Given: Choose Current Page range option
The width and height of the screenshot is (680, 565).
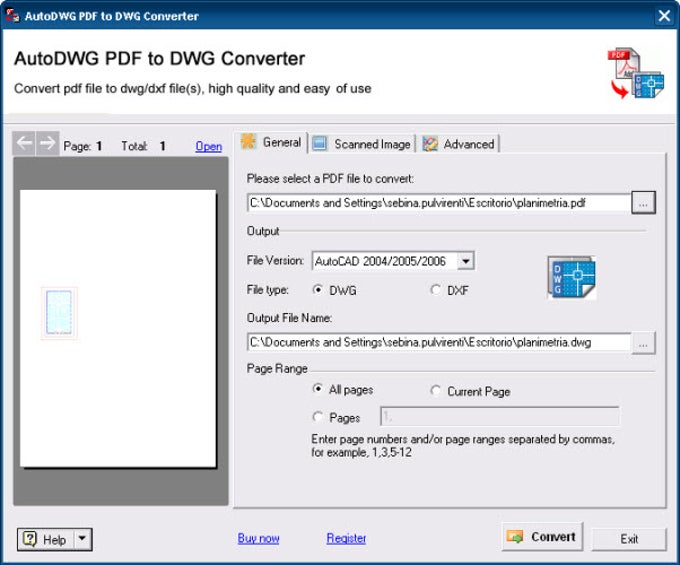Looking at the screenshot, I should pyautogui.click(x=470, y=392).
